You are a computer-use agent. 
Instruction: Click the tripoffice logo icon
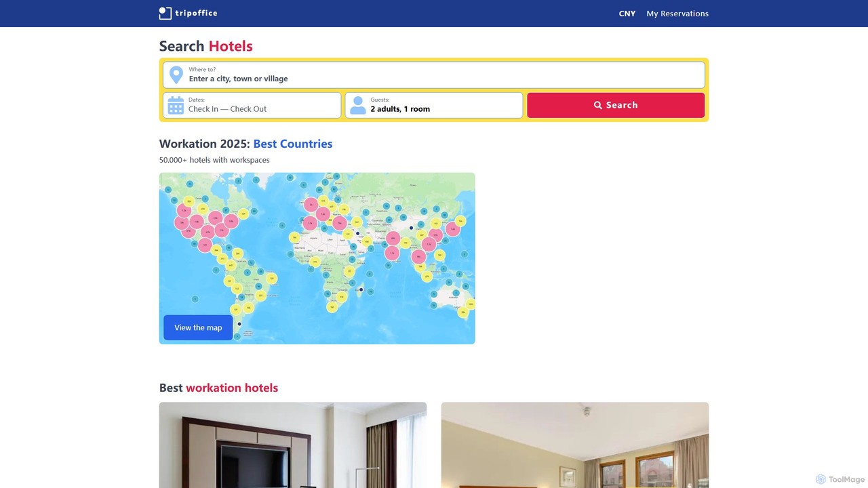(165, 13)
